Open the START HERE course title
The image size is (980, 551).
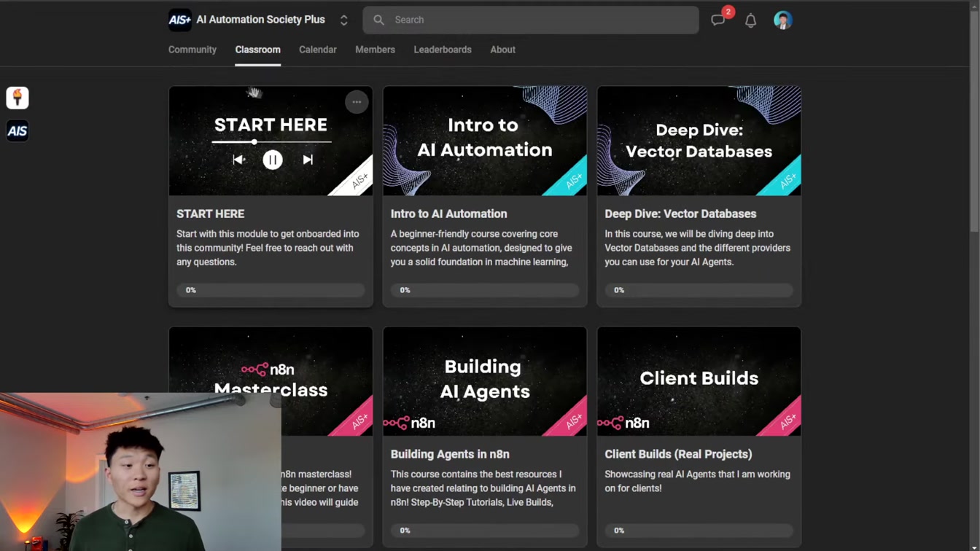coord(210,214)
